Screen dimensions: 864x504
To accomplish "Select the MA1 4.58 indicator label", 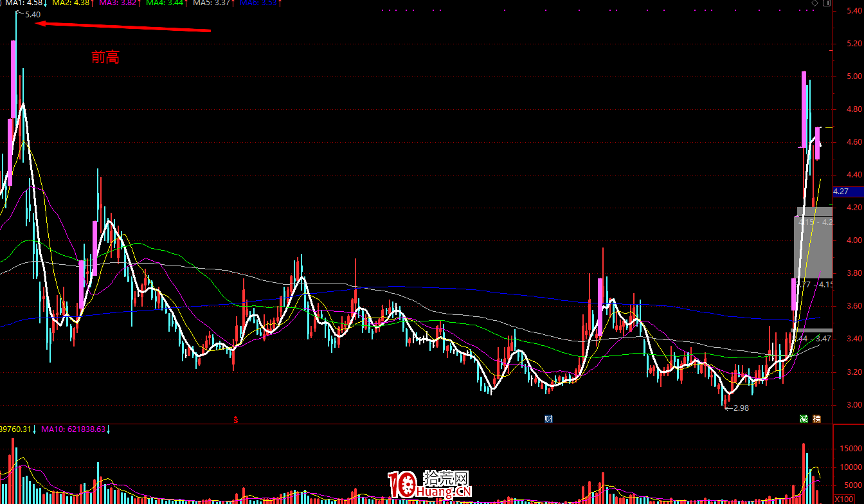I will click(x=26, y=3).
